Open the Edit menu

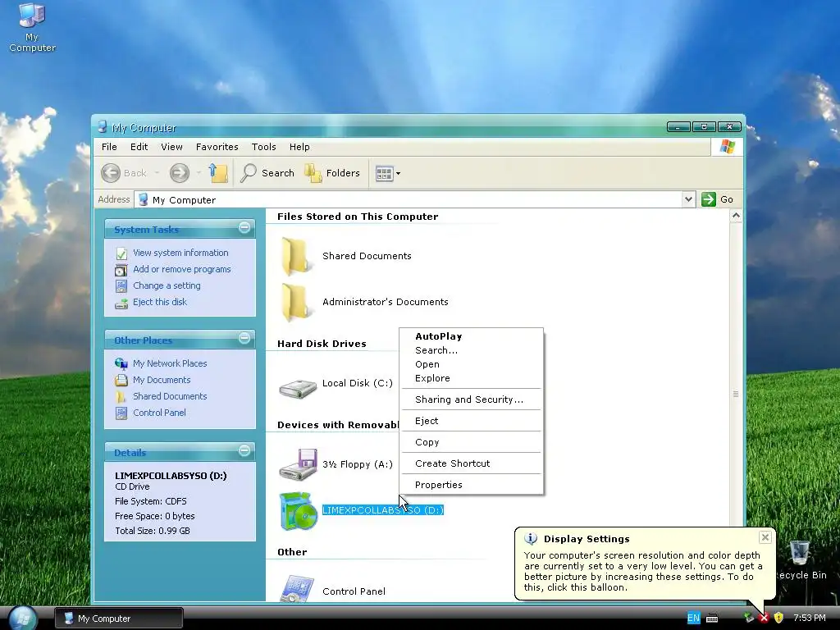pyautogui.click(x=139, y=147)
